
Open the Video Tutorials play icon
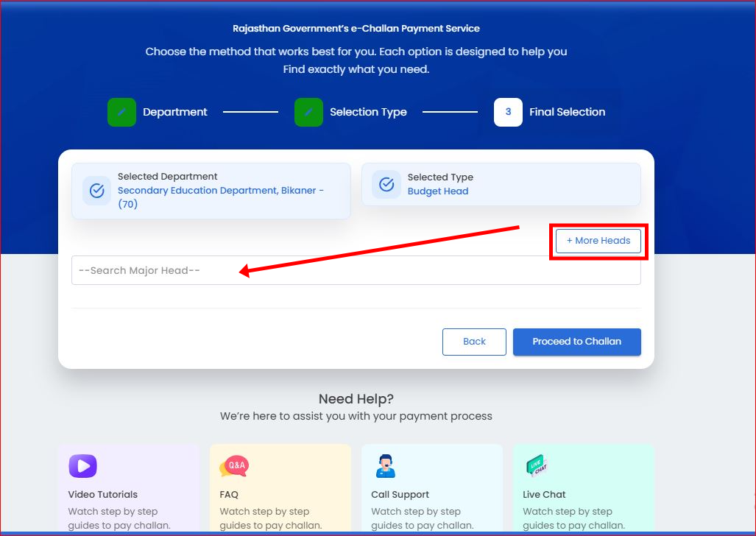(x=83, y=466)
